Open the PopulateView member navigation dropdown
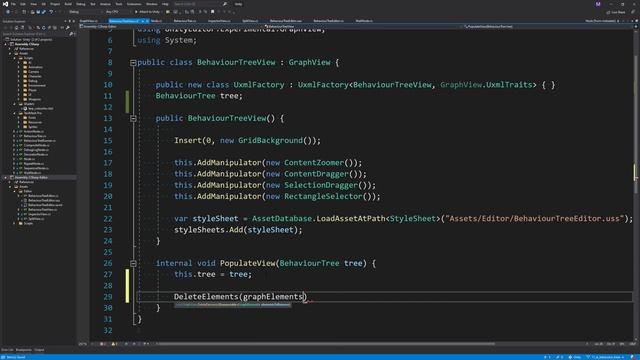 549,27
